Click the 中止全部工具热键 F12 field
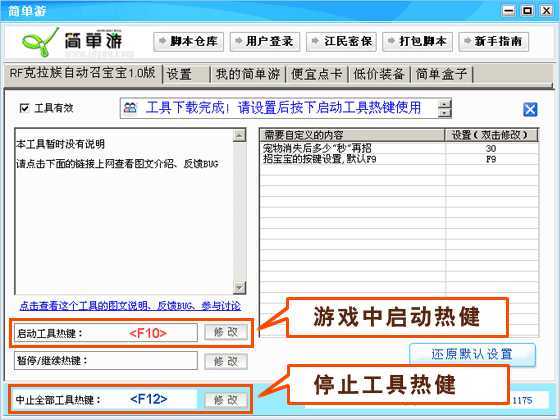The image size is (560, 420). 106,399
